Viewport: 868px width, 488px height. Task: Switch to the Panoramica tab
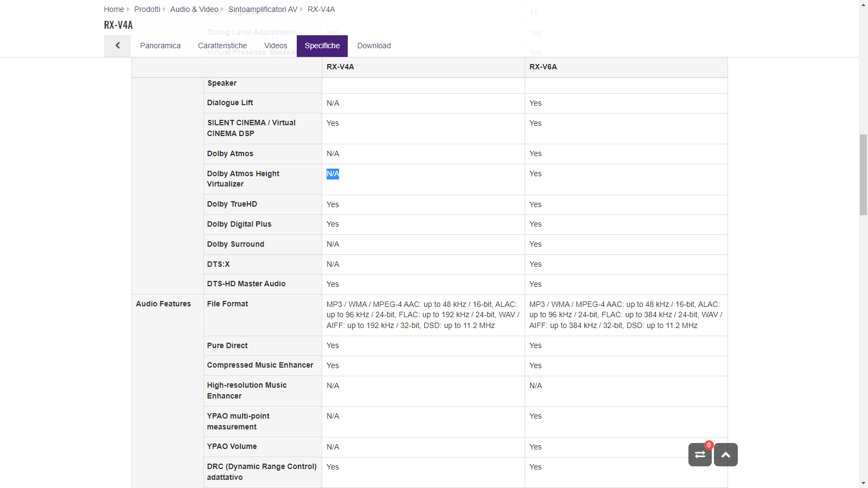(x=160, y=46)
